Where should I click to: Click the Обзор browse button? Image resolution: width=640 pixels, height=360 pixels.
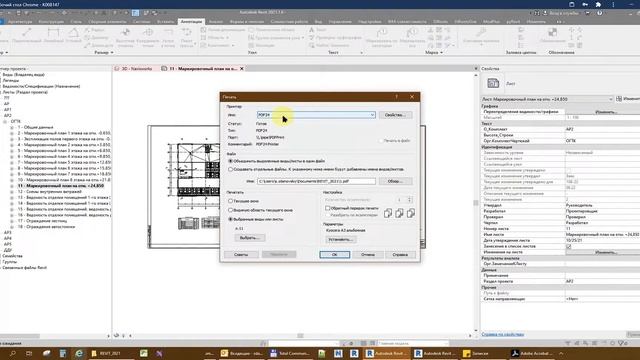[395, 181]
